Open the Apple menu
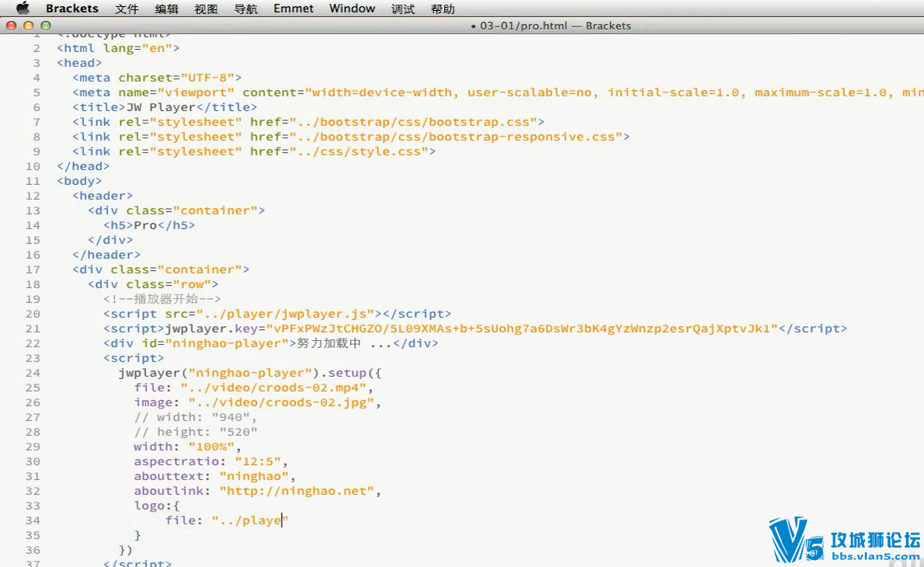924x567 pixels. (23, 9)
